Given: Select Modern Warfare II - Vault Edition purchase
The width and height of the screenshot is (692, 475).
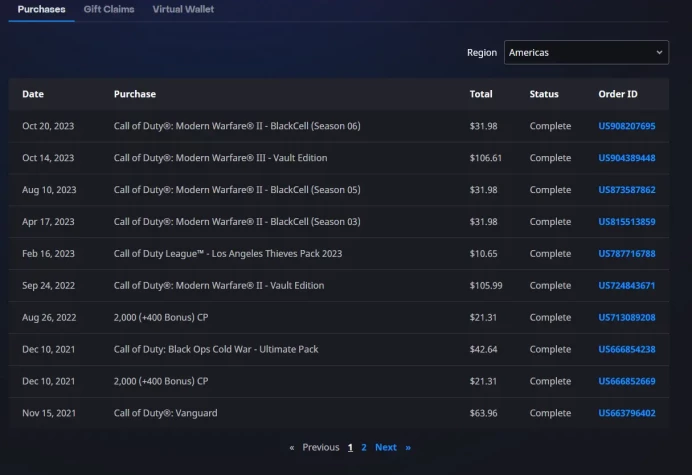Looking at the screenshot, I should 219,286.
